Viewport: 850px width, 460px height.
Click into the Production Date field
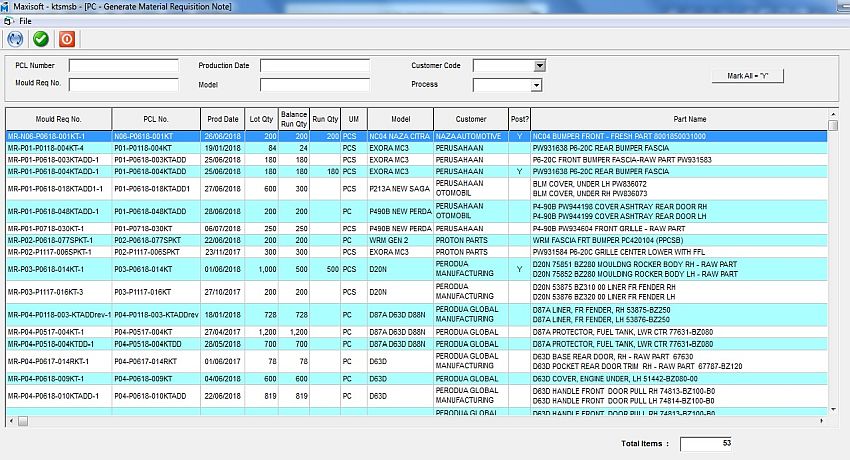[x=314, y=66]
